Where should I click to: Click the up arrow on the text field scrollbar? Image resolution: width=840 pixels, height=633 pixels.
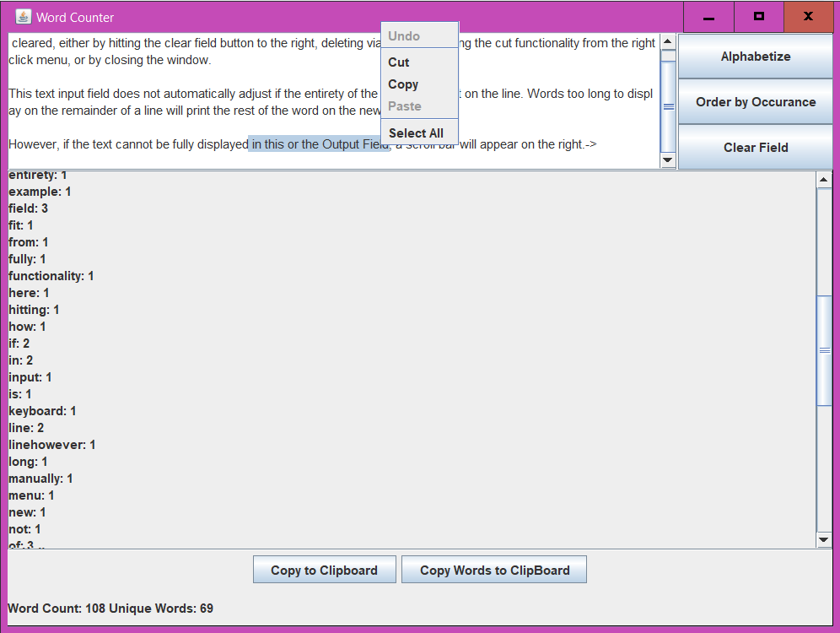pos(667,40)
